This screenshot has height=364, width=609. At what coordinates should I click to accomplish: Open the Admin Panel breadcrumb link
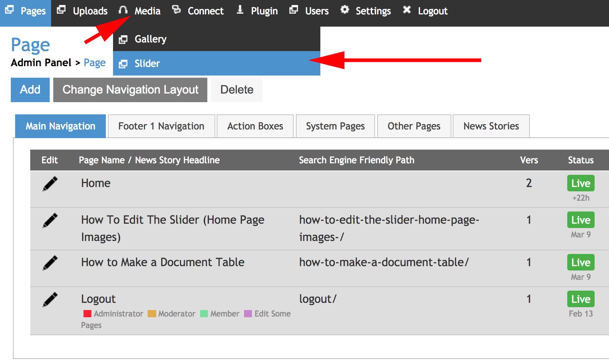(x=40, y=63)
